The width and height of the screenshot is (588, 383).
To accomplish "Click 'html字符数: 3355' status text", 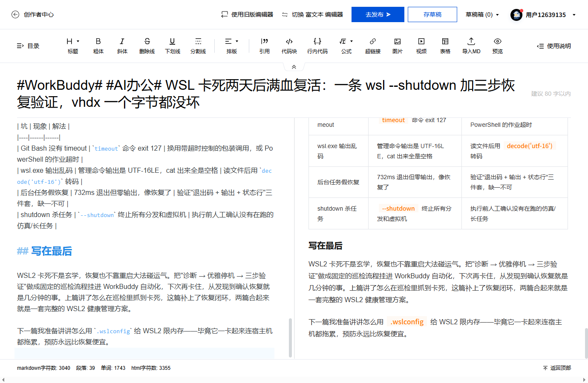I will [151, 368].
